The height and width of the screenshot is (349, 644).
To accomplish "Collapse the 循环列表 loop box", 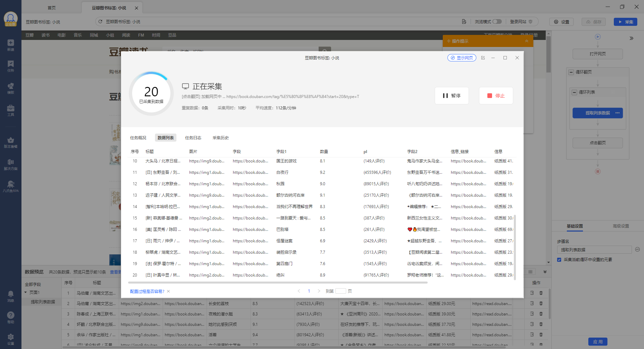I will tap(575, 92).
